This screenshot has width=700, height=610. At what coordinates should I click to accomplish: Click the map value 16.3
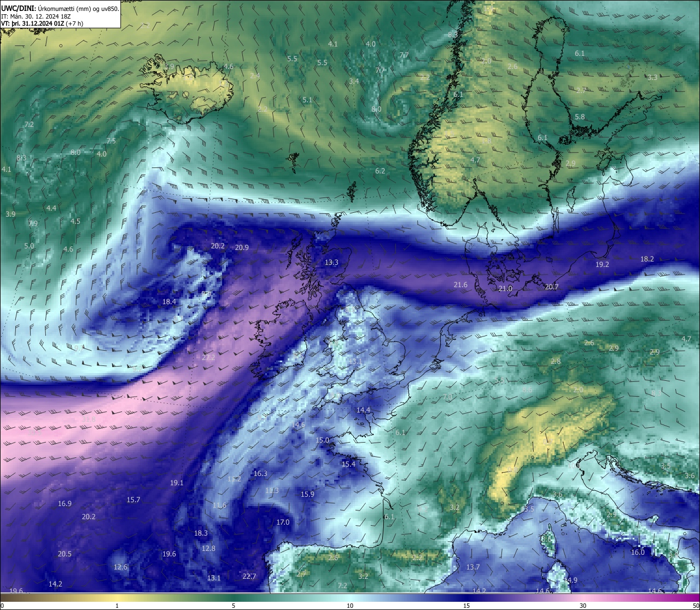tap(260, 473)
